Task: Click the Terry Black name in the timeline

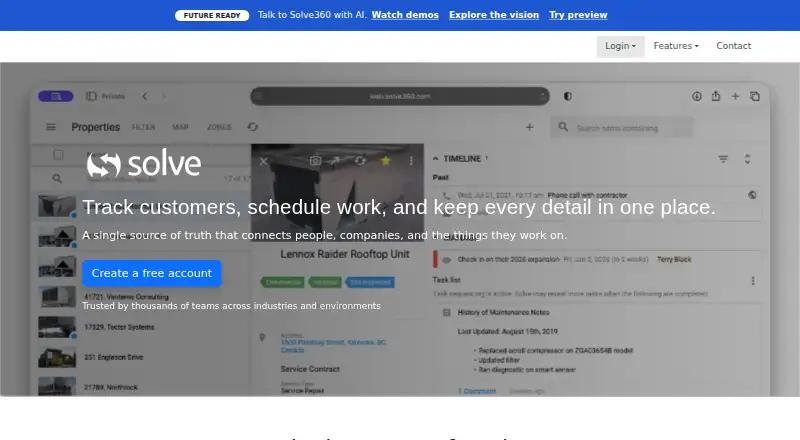Action: [674, 259]
